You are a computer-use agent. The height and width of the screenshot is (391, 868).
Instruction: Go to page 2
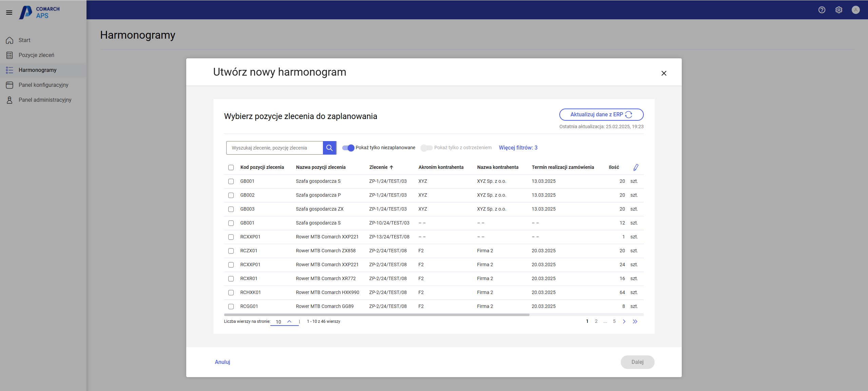point(596,321)
